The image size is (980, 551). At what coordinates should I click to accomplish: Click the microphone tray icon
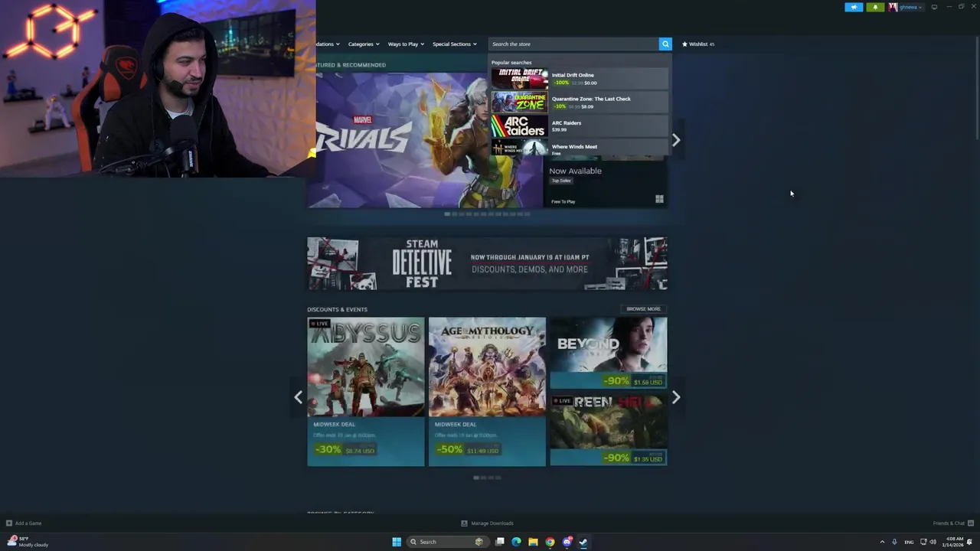pyautogui.click(x=894, y=542)
